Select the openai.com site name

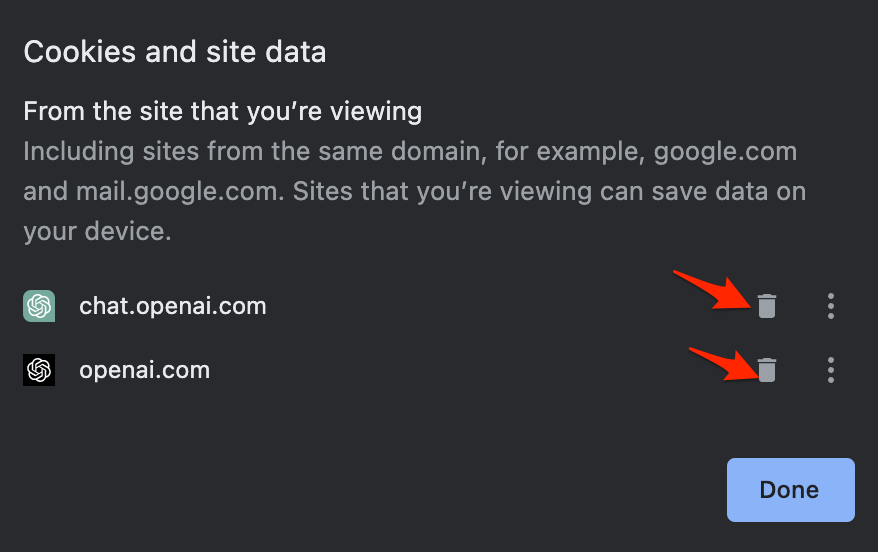pyautogui.click(x=144, y=370)
